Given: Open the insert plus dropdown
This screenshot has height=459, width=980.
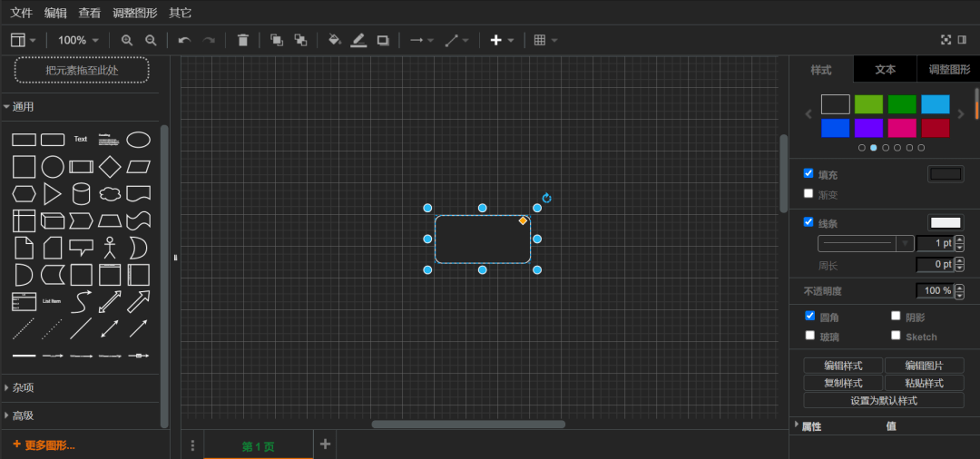Looking at the screenshot, I should pyautogui.click(x=502, y=41).
